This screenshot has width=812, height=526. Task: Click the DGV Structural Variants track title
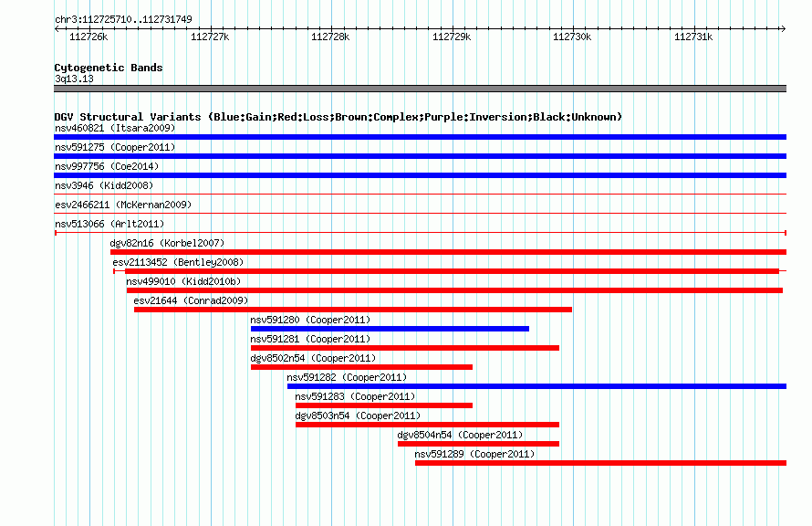338,117
